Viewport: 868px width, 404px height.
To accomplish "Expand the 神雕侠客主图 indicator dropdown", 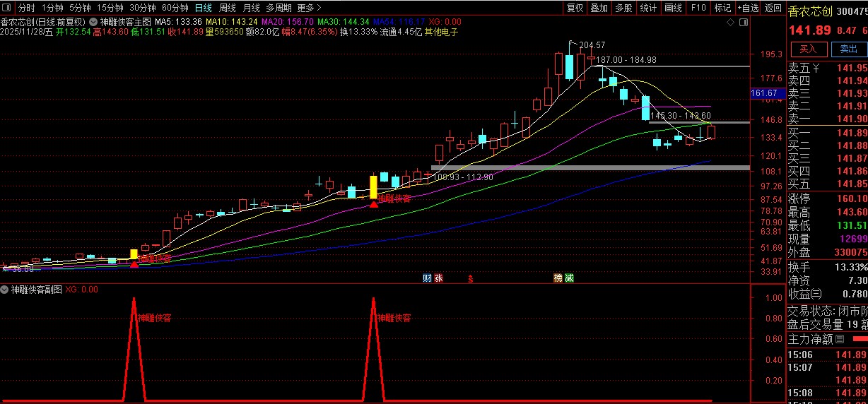I will (x=93, y=22).
